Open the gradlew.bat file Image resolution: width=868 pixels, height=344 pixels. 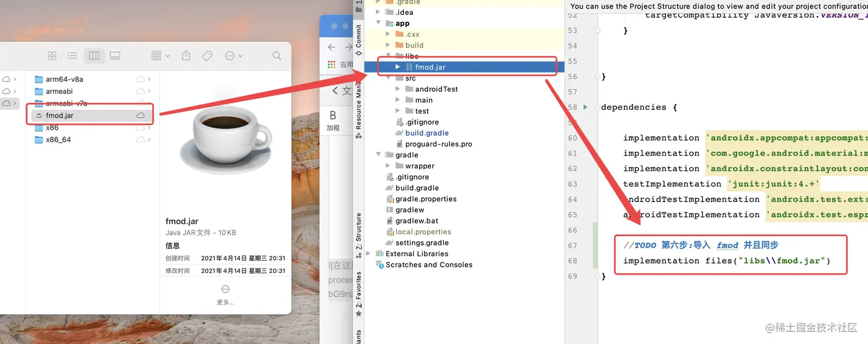[x=416, y=221]
